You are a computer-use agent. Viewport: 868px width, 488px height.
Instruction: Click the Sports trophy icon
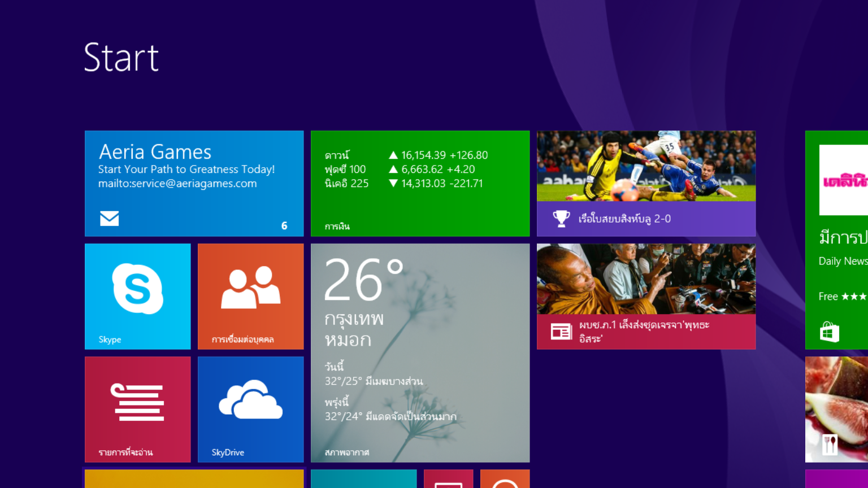[x=561, y=219]
